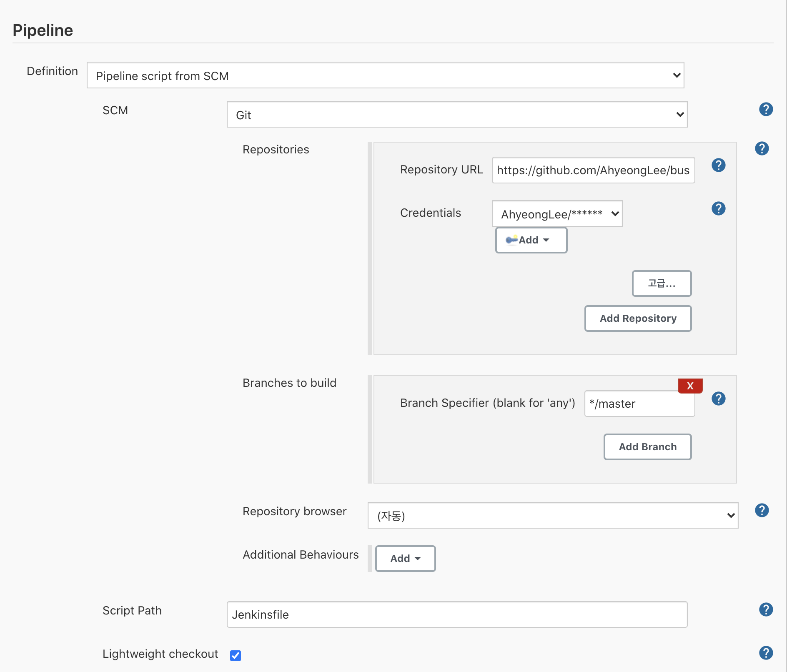
Task: Open help for the Repositories section
Action: pos(762,148)
